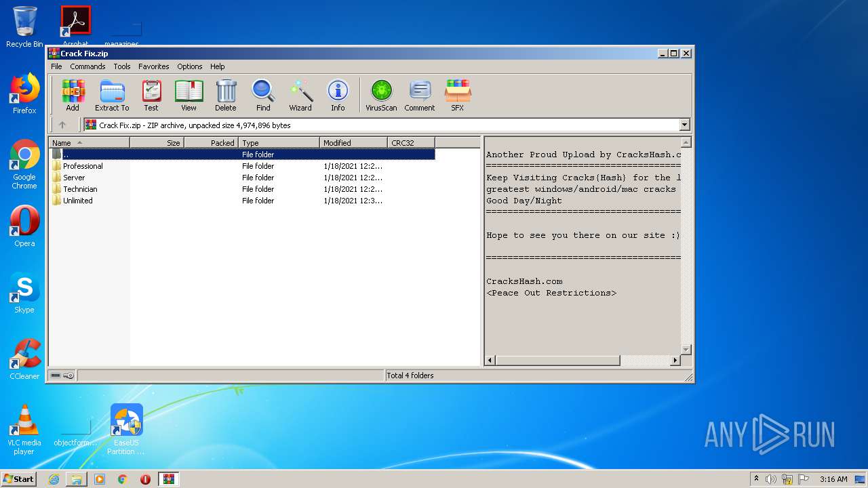Viewport: 868px width, 488px height.
Task: Launch the Wizard wand tool
Action: click(x=300, y=95)
